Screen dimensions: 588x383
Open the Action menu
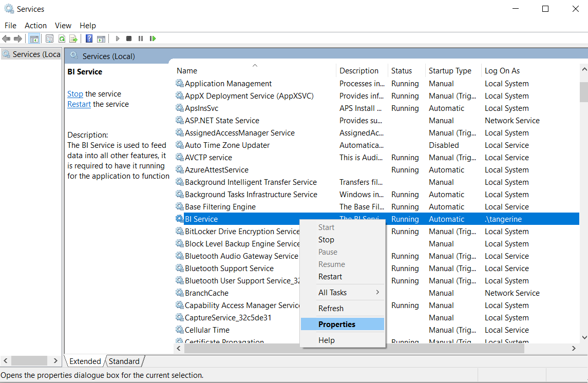point(35,26)
